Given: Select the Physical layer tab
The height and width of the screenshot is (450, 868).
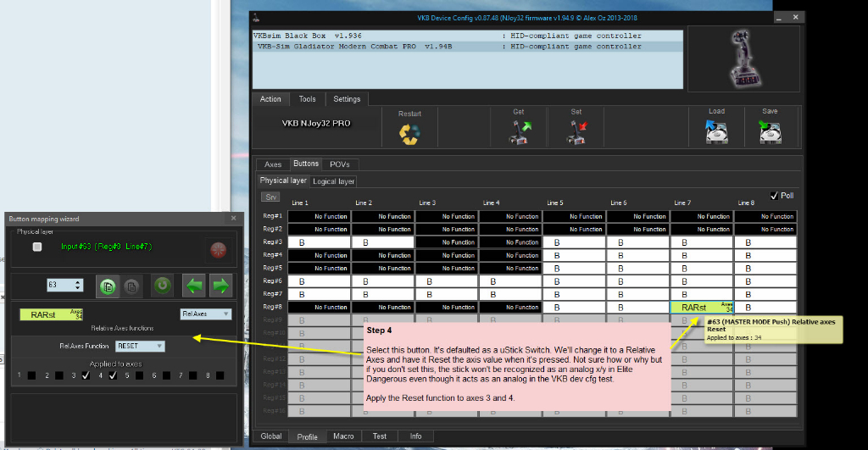Looking at the screenshot, I should click(x=283, y=181).
